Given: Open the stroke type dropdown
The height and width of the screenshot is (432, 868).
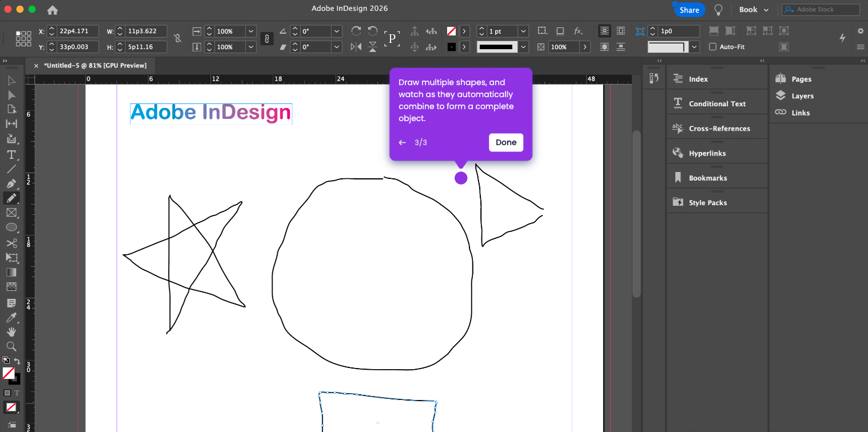Looking at the screenshot, I should pyautogui.click(x=523, y=47).
